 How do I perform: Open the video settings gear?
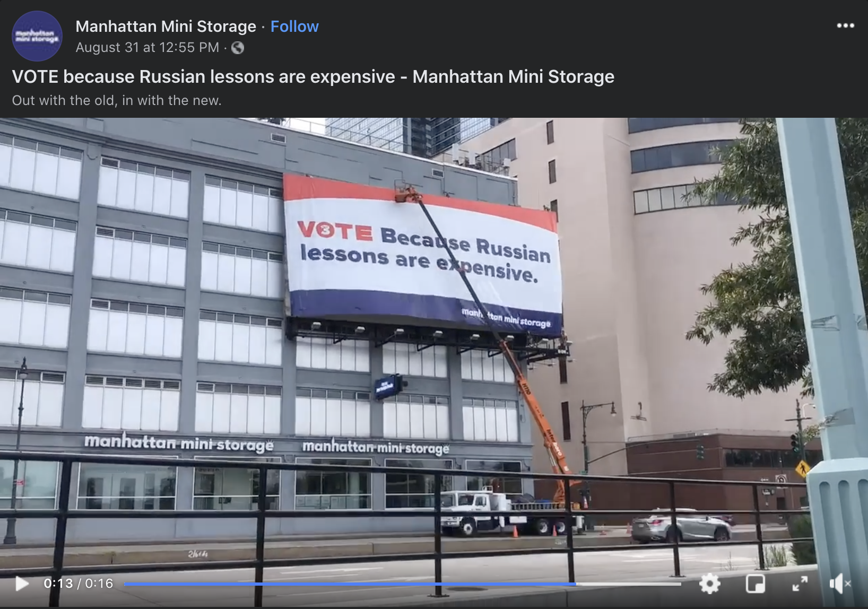(x=709, y=584)
